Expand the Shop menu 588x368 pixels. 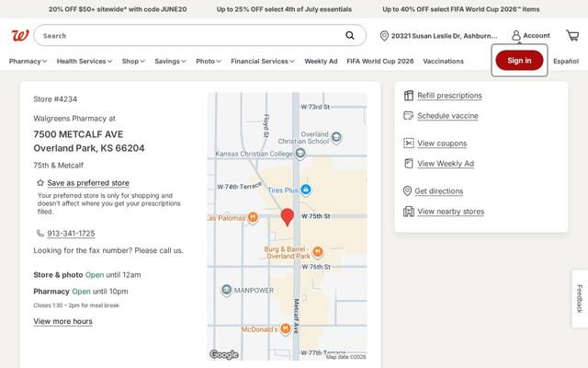click(133, 62)
